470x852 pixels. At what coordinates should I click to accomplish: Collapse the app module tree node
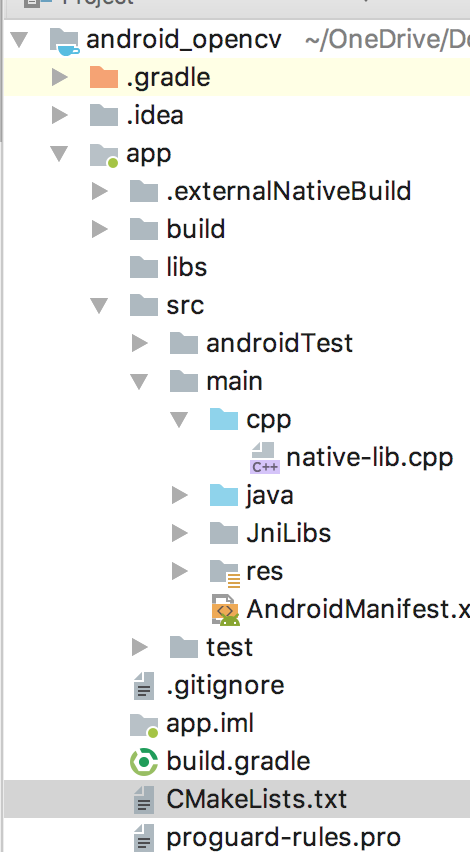click(59, 154)
